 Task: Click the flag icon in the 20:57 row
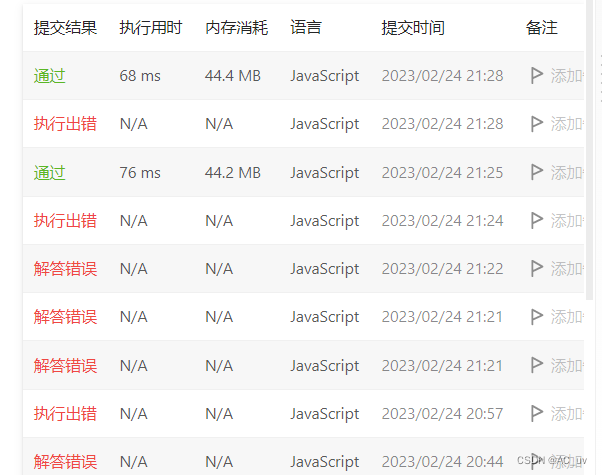(536, 414)
